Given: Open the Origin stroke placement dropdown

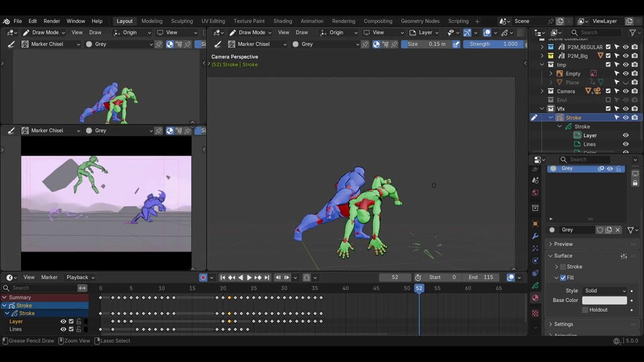Looking at the screenshot, I should tap(338, 32).
